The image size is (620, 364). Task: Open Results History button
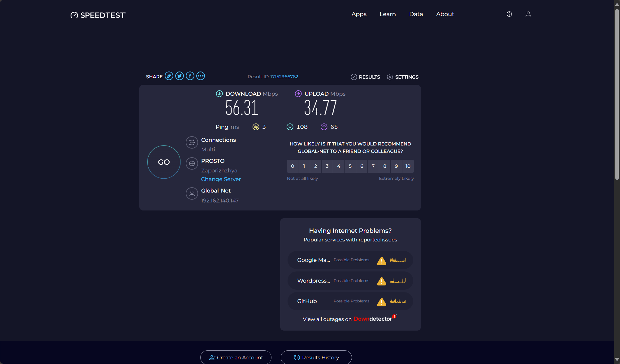pos(316,357)
